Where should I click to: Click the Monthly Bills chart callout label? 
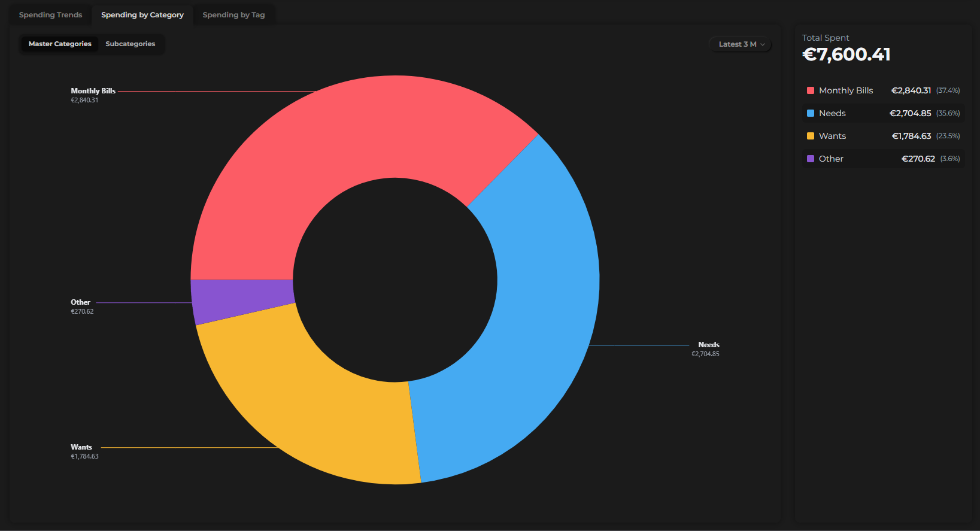93,91
